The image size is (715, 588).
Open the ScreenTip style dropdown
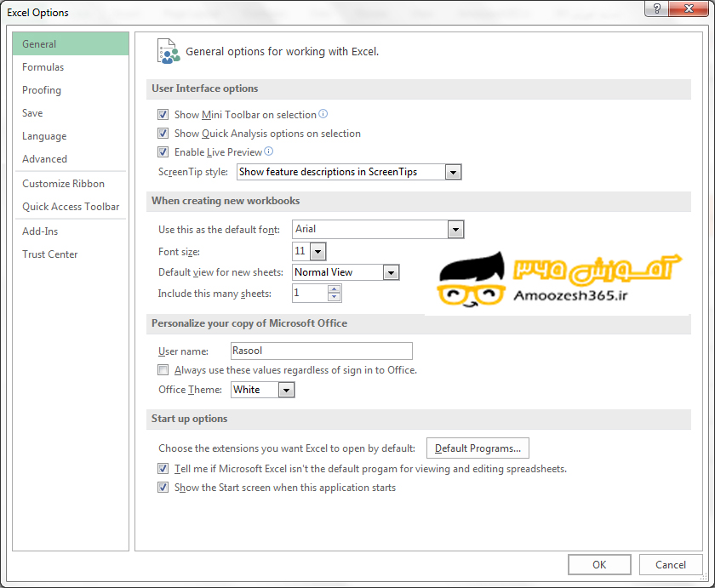[x=453, y=172]
